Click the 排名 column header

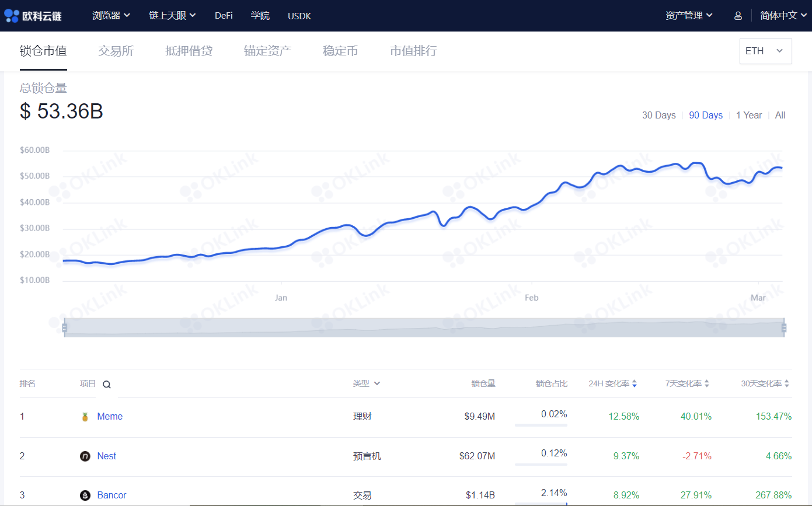[27, 383]
